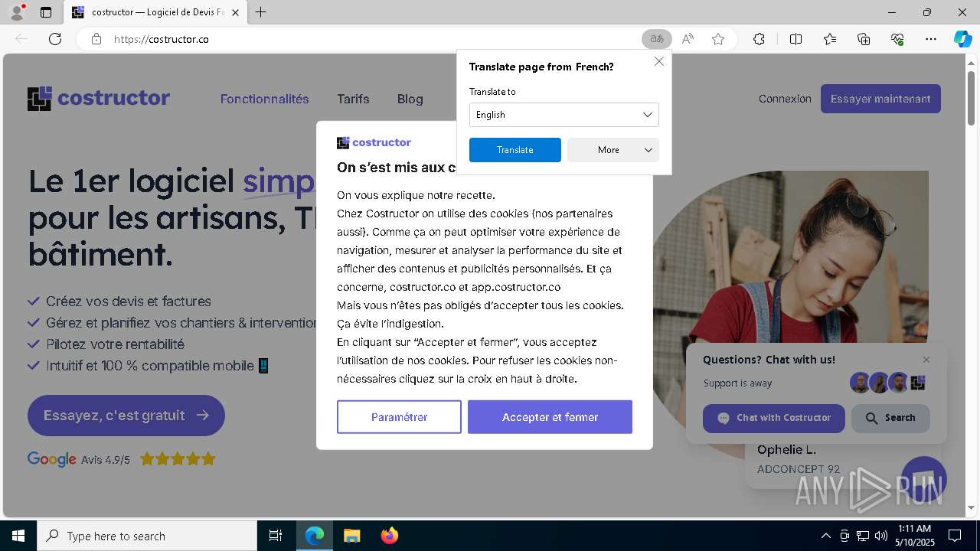Screen dimensions: 980x551
Task: Click the Paramétrer cookies button
Action: [399, 417]
